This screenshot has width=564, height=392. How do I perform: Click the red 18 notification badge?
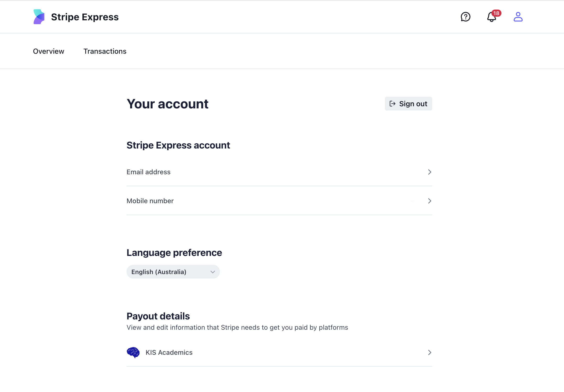[x=496, y=13]
